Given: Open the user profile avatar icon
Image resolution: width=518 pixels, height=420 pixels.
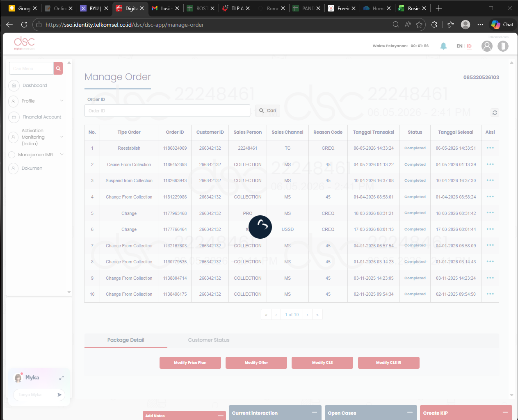Looking at the screenshot, I should tap(487, 46).
